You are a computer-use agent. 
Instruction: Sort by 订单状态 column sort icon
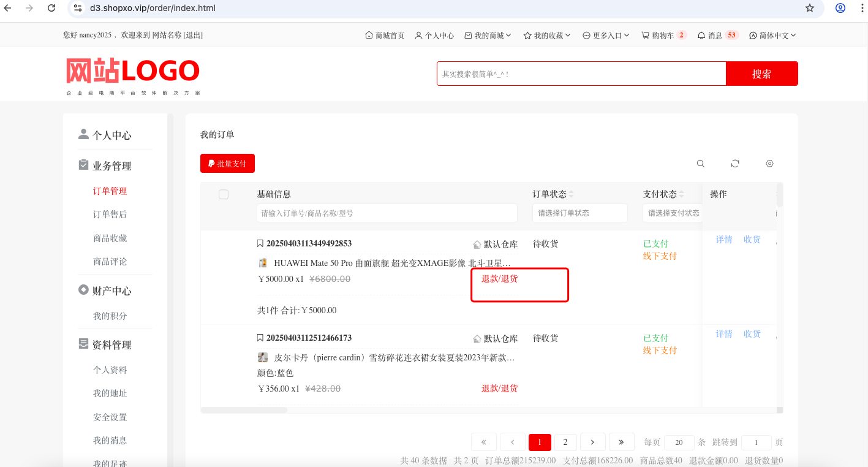(572, 194)
